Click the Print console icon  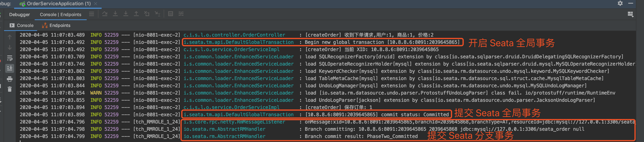(10, 79)
